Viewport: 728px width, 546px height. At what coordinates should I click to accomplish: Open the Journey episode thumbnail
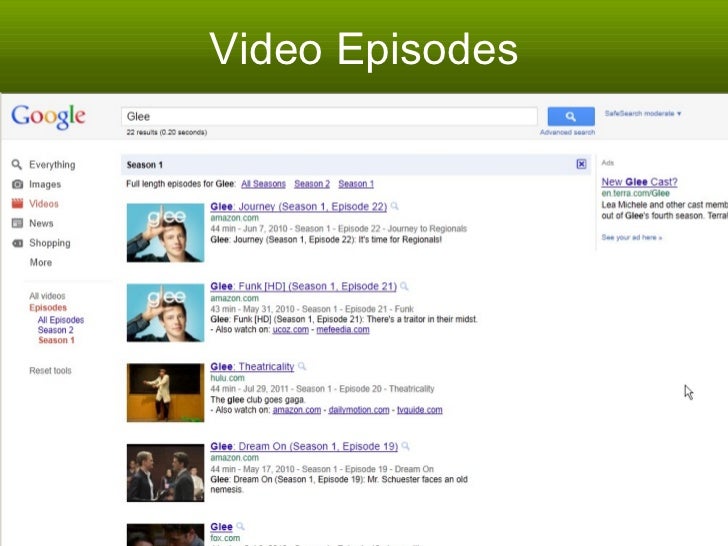pos(165,233)
